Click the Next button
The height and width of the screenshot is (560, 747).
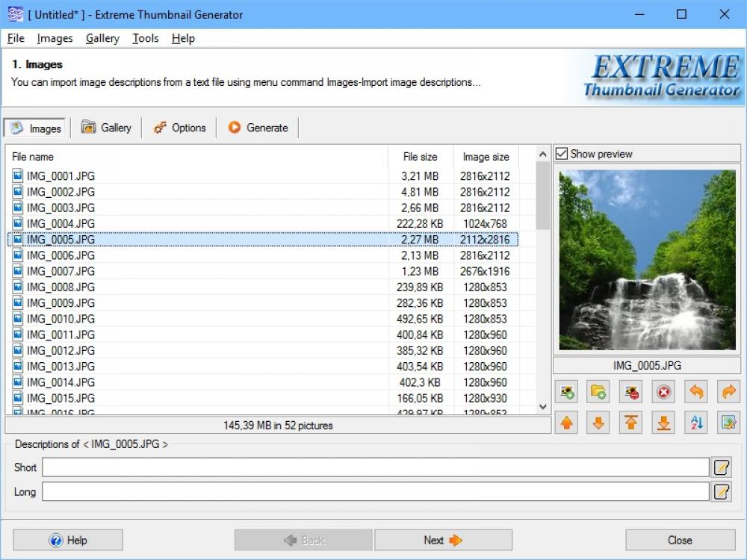pyautogui.click(x=444, y=540)
